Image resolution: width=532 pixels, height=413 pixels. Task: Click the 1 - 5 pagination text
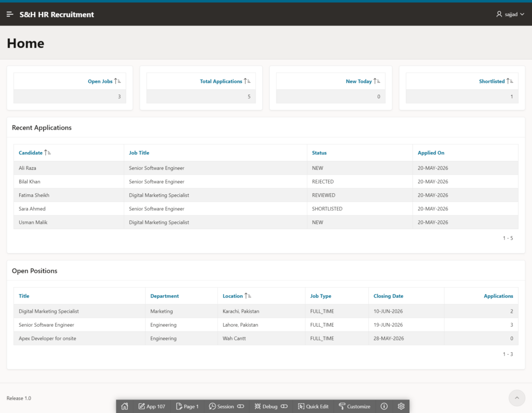(508, 238)
